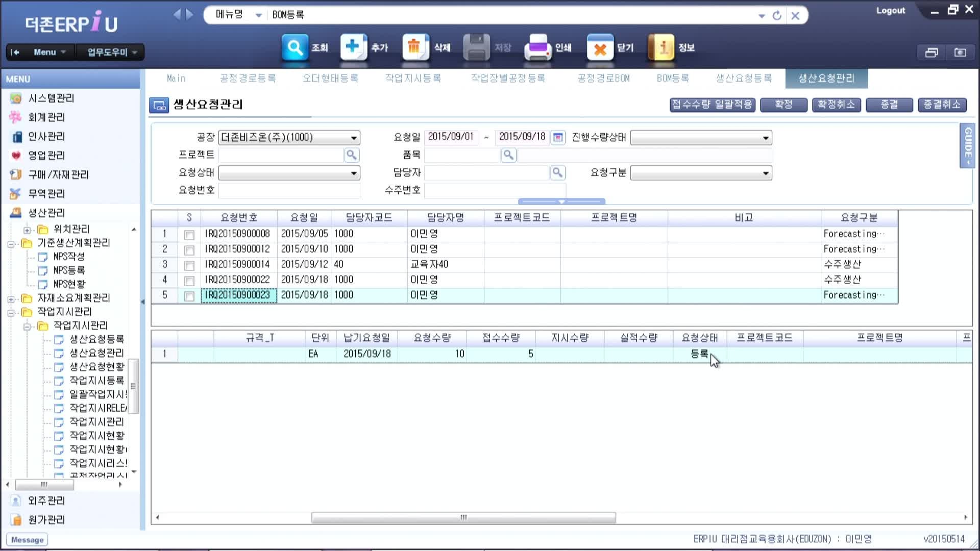Check row IRQ20150900014 checkbox
This screenshot has height=551, width=980.
[x=189, y=265]
